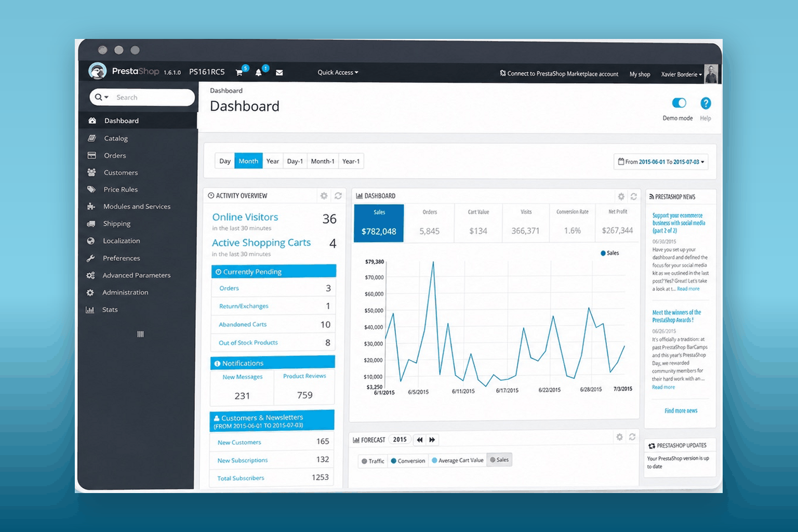
Task: Click the Xavier Borderie profile avatar
Action: (x=711, y=74)
